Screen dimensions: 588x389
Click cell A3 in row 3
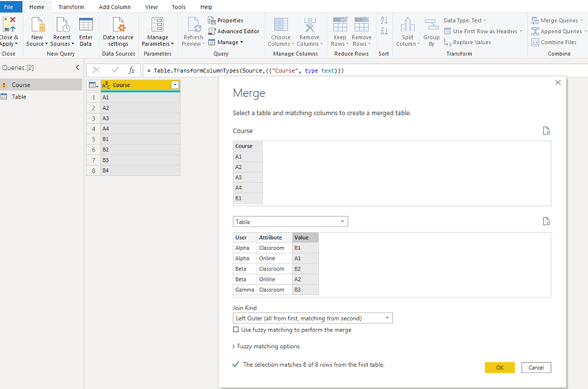pyautogui.click(x=140, y=118)
